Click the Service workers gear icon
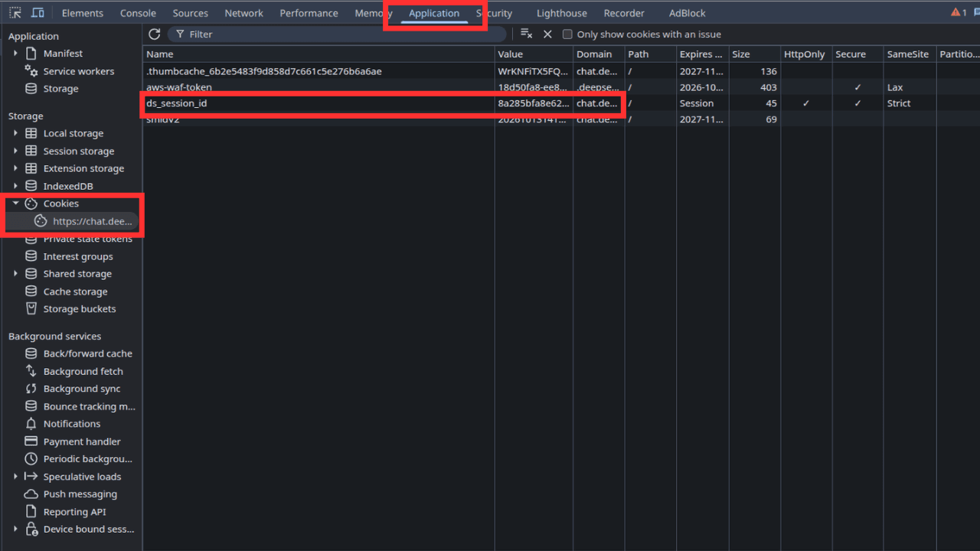Image resolution: width=980 pixels, height=551 pixels. click(31, 71)
